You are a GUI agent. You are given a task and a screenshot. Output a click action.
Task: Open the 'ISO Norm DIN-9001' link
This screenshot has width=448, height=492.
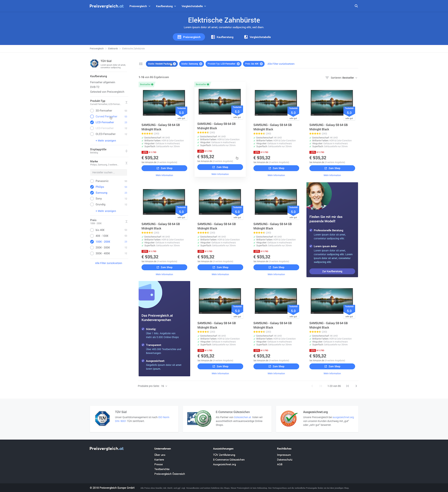pos(142,419)
